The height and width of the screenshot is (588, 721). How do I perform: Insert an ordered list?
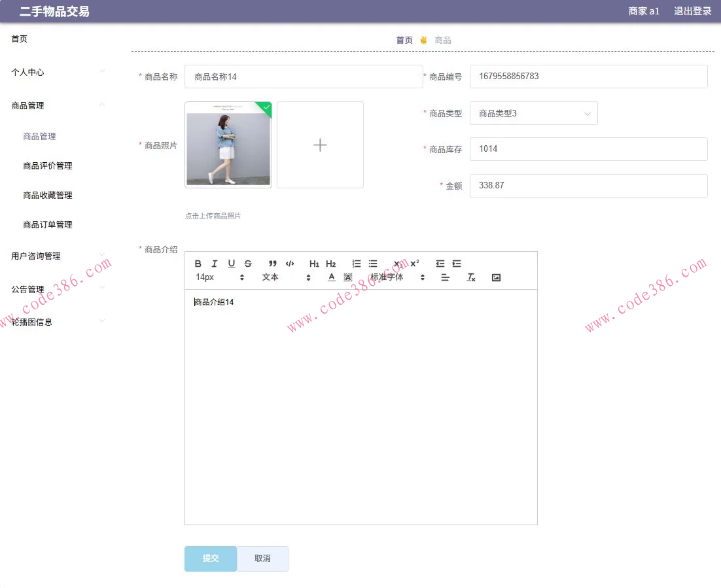tap(356, 264)
